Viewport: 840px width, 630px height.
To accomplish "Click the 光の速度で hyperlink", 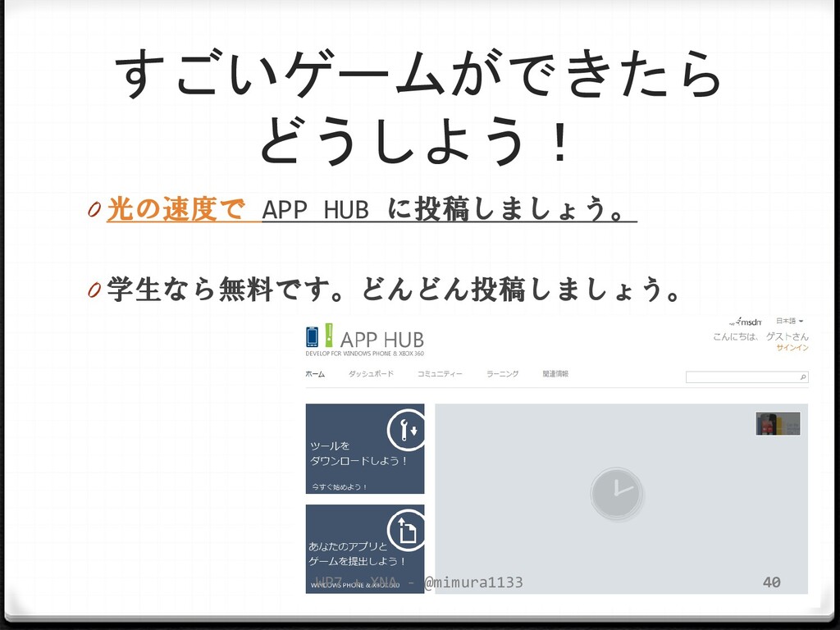I will 176,209.
